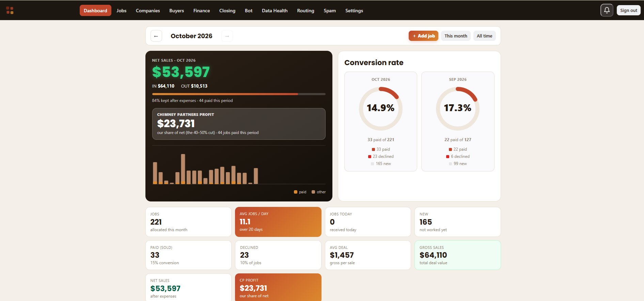Click the app logo icon
The image size is (644, 301).
(x=10, y=10)
